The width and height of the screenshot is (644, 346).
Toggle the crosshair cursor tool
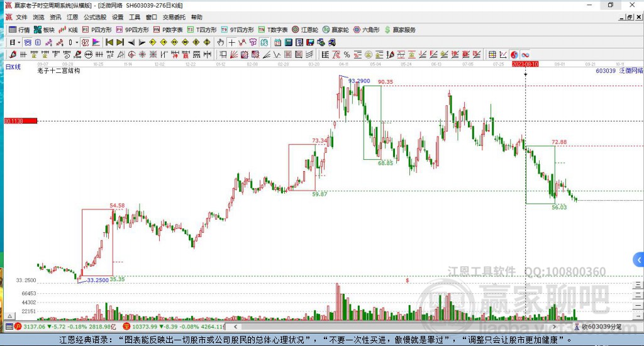tap(231, 42)
